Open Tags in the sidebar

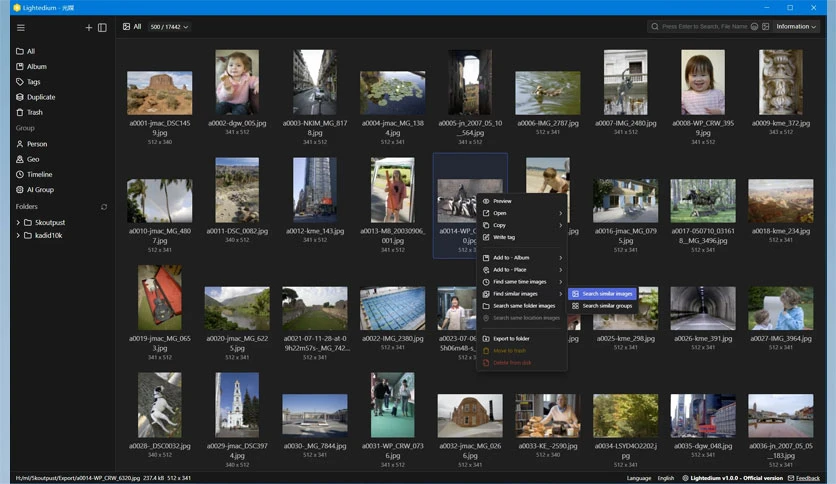tap(28, 82)
